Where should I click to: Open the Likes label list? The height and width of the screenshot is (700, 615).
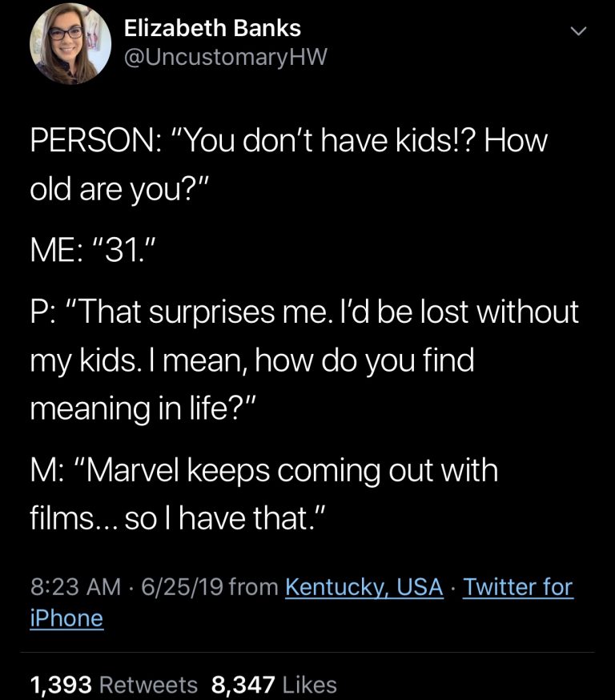tap(309, 685)
